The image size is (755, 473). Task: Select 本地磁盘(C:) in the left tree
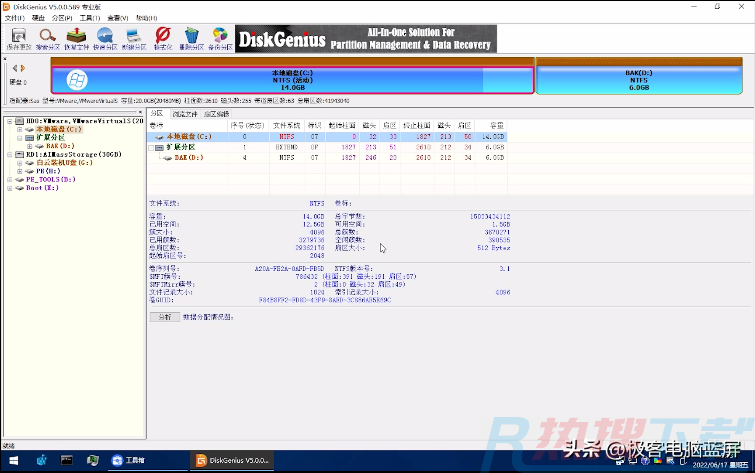click(59, 129)
